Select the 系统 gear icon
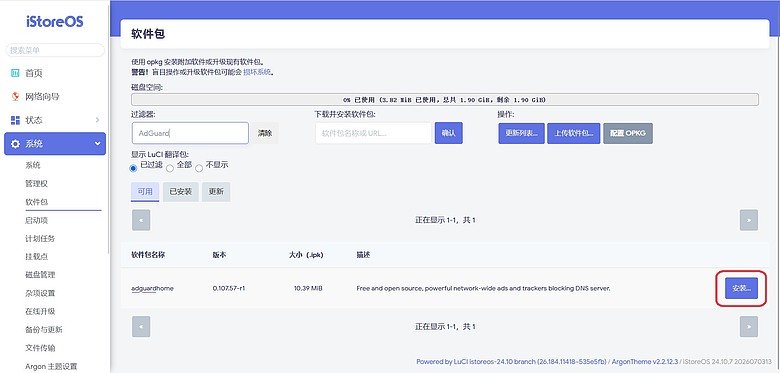780x373 pixels. (x=15, y=144)
